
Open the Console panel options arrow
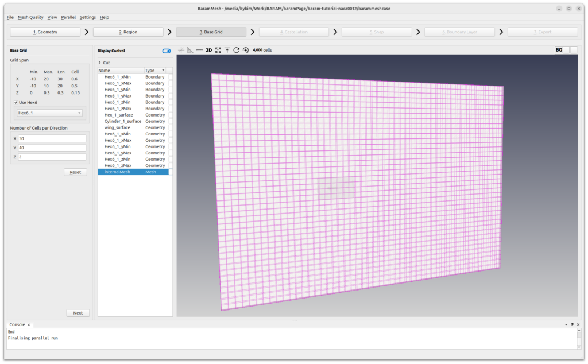coord(566,324)
